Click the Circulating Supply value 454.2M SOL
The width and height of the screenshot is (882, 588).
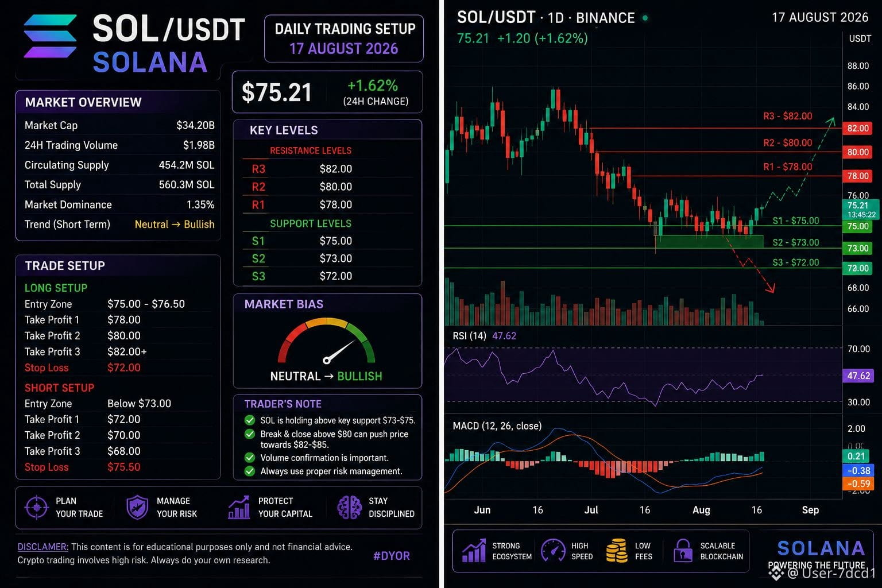coord(187,165)
